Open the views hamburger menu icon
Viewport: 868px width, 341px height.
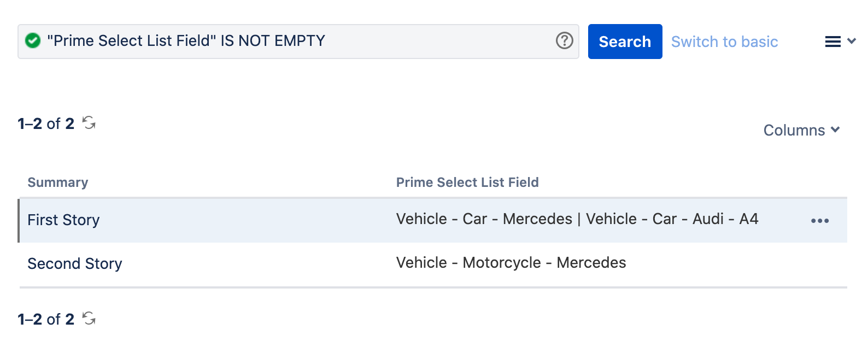[831, 40]
